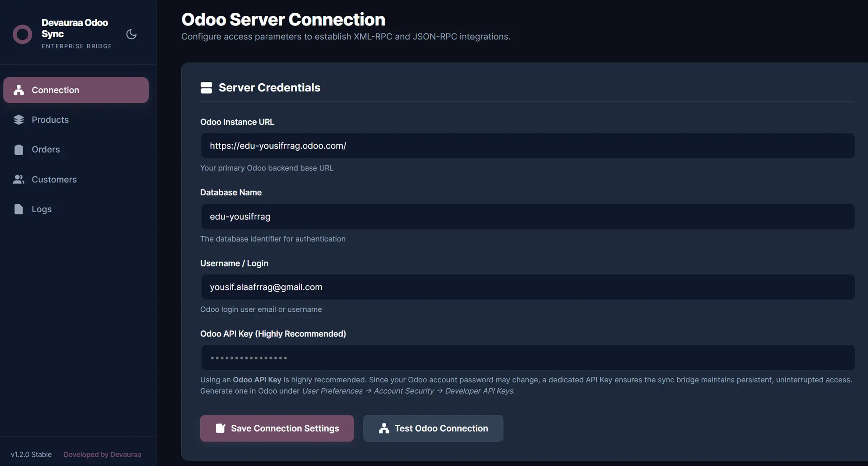Open the Connection sidebar item

76,90
